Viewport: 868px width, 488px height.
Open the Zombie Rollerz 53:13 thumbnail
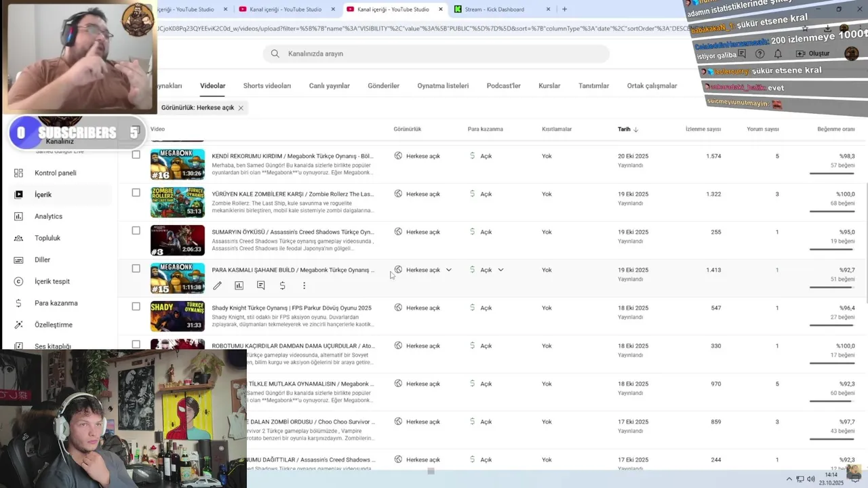pos(178,202)
